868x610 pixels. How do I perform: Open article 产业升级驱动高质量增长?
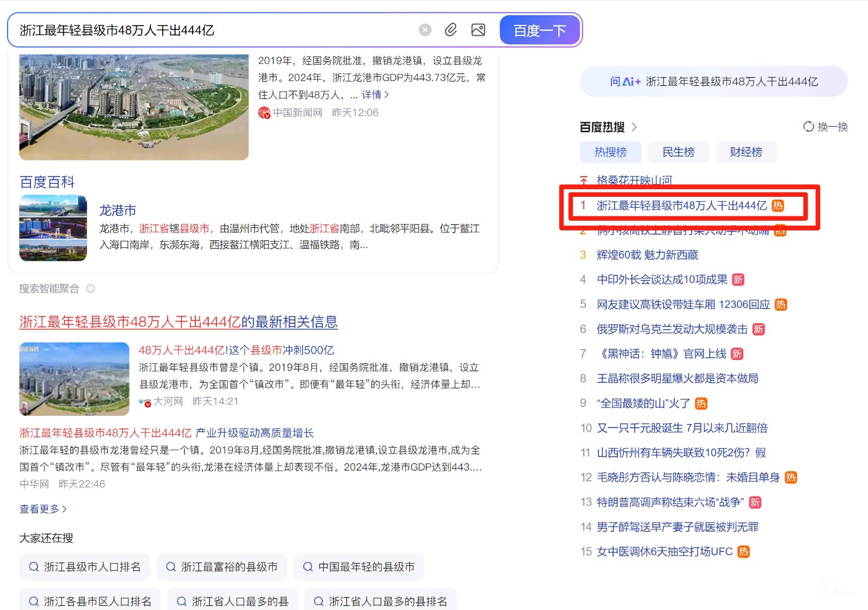167,433
